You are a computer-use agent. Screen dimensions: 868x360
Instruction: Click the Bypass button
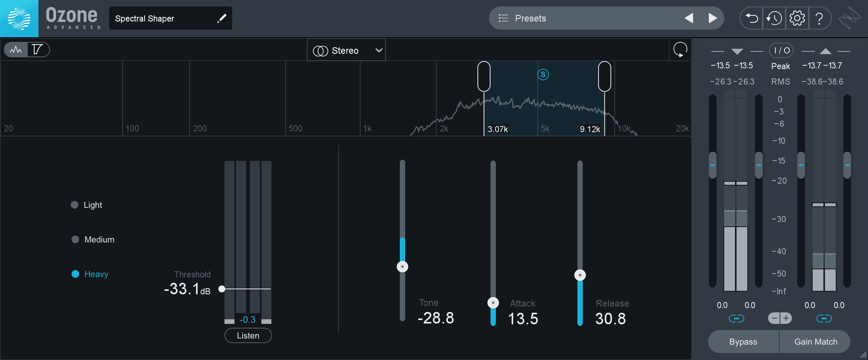coord(743,342)
